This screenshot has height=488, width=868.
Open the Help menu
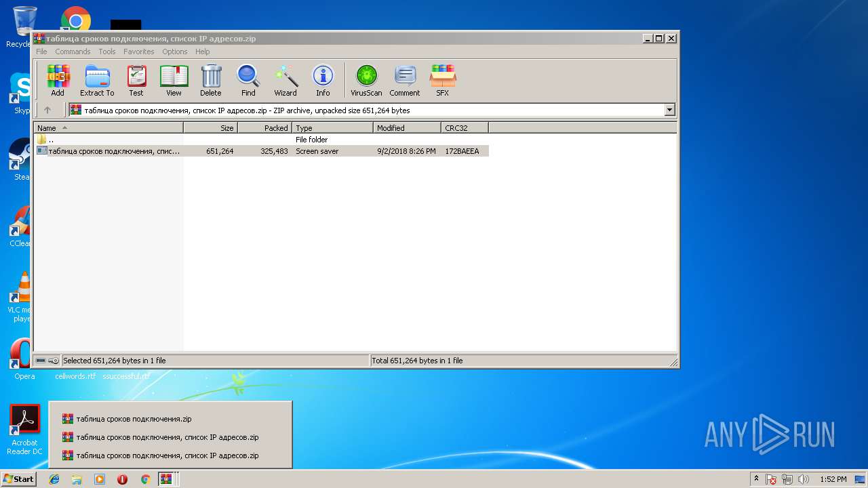click(203, 52)
